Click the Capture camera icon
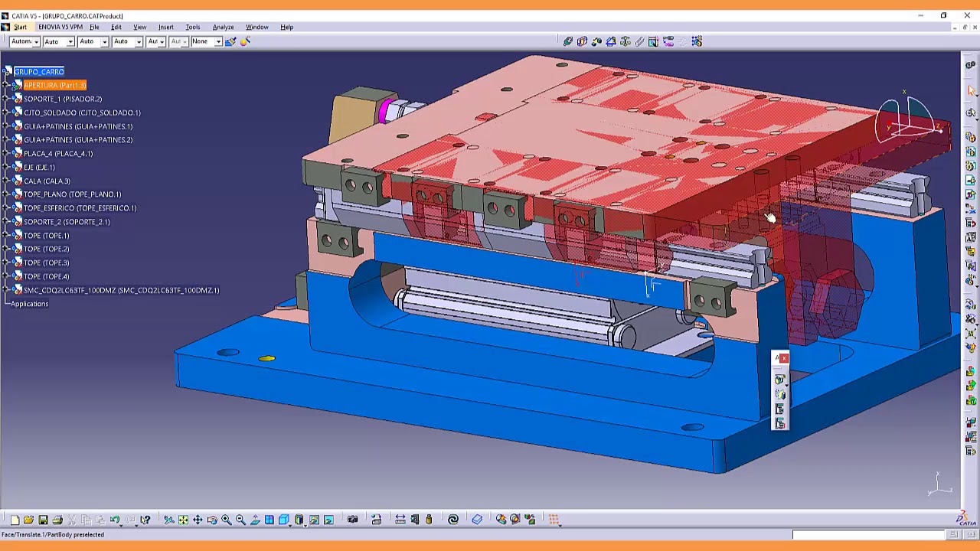 click(352, 520)
